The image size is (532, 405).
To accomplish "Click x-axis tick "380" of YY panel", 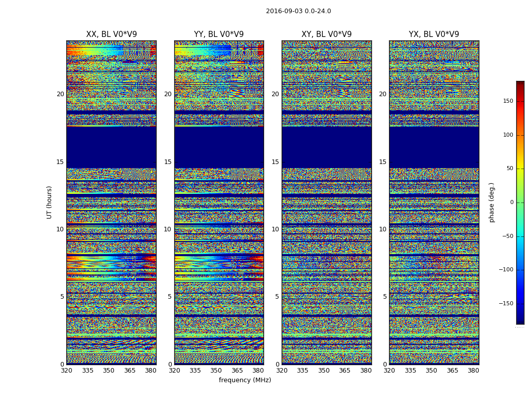I will pos(258,371).
